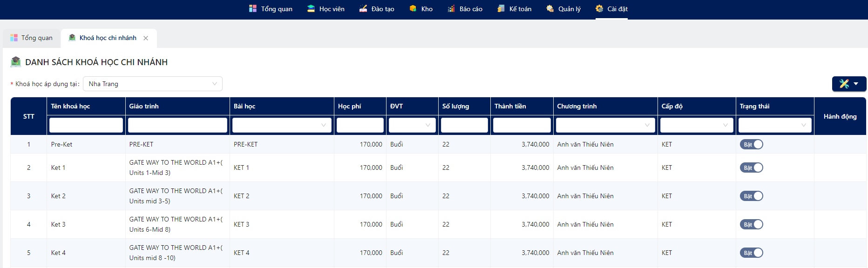Click the graduation icon beside the page title
Screen dimensions: 868x268
pyautogui.click(x=16, y=61)
